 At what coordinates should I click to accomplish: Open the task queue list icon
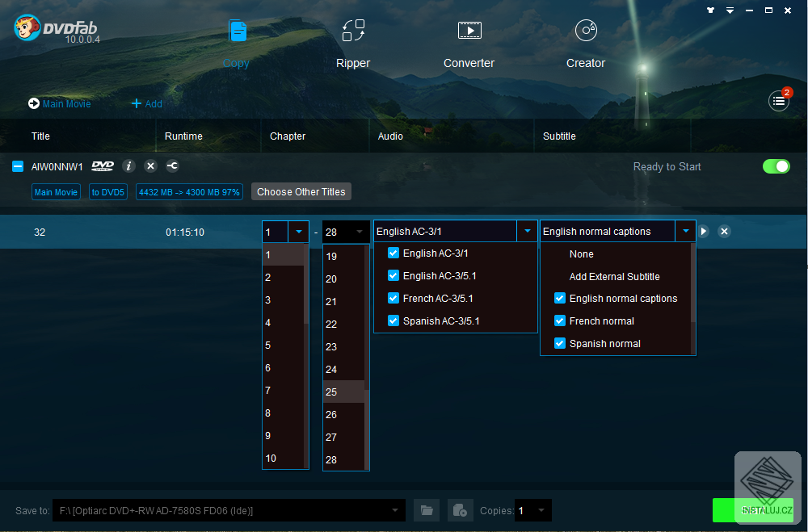pos(779,101)
